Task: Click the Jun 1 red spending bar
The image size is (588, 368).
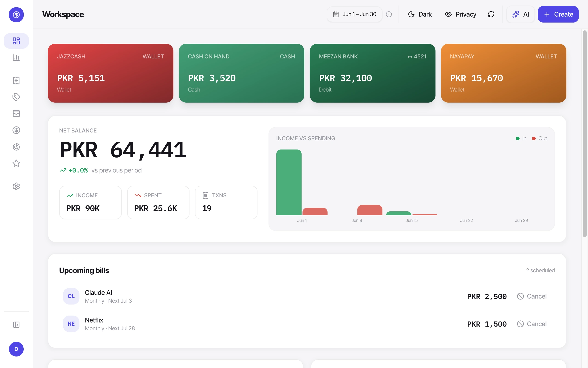Action: pos(315,212)
